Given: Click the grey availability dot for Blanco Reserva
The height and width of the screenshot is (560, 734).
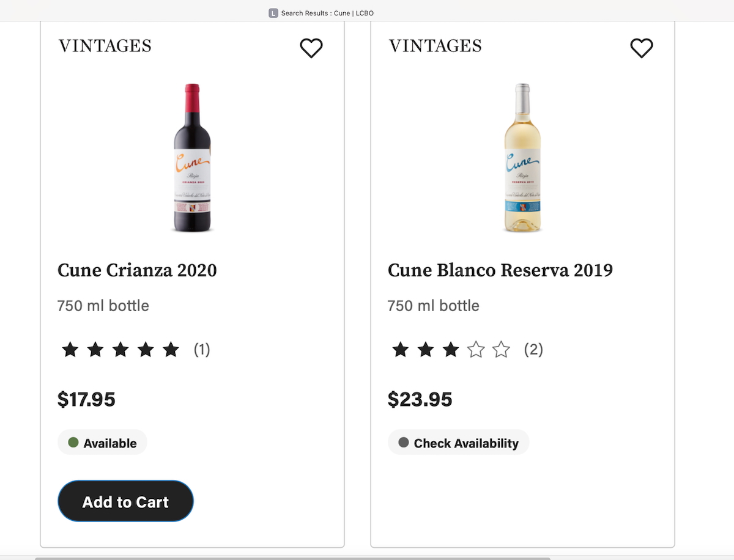Looking at the screenshot, I should [404, 443].
